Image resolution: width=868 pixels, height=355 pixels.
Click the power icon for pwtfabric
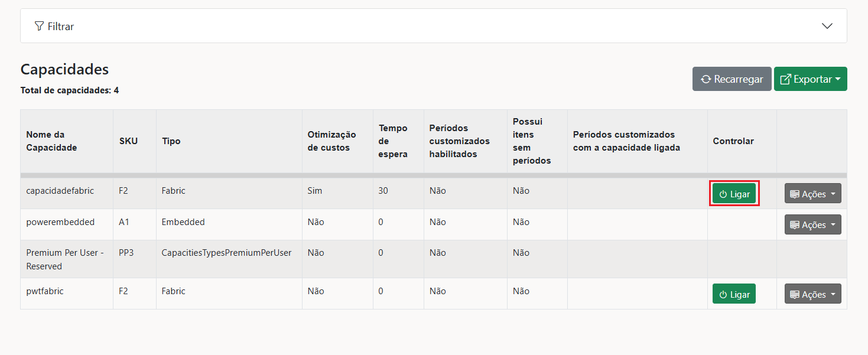click(723, 294)
